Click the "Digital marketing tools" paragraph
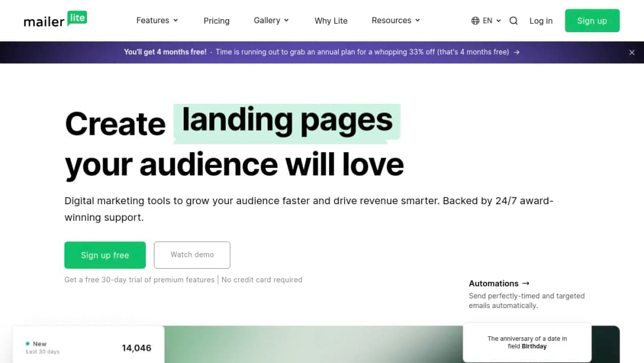644x363 pixels. coord(309,209)
